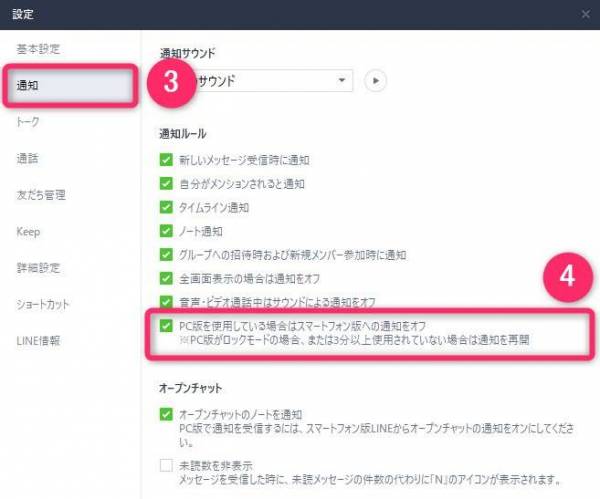Open the ショートカット settings section
The image size is (600, 499).
click(43, 304)
